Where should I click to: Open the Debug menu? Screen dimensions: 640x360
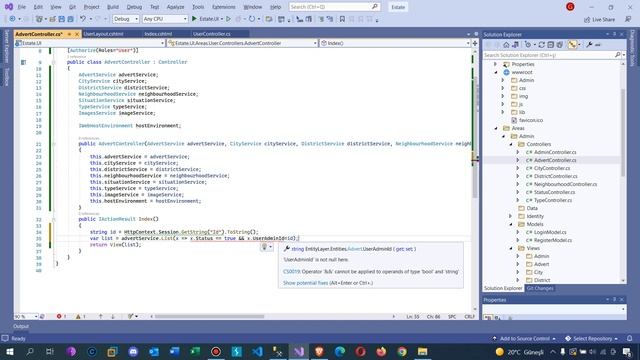tap(134, 7)
